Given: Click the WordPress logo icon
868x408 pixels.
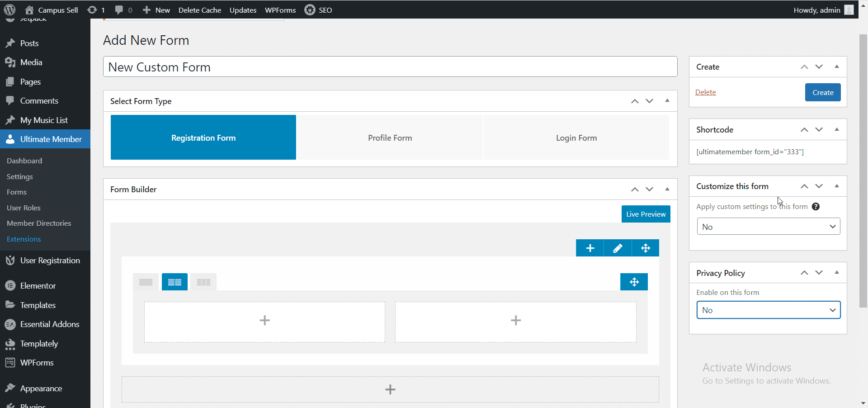Looking at the screenshot, I should point(9,9).
